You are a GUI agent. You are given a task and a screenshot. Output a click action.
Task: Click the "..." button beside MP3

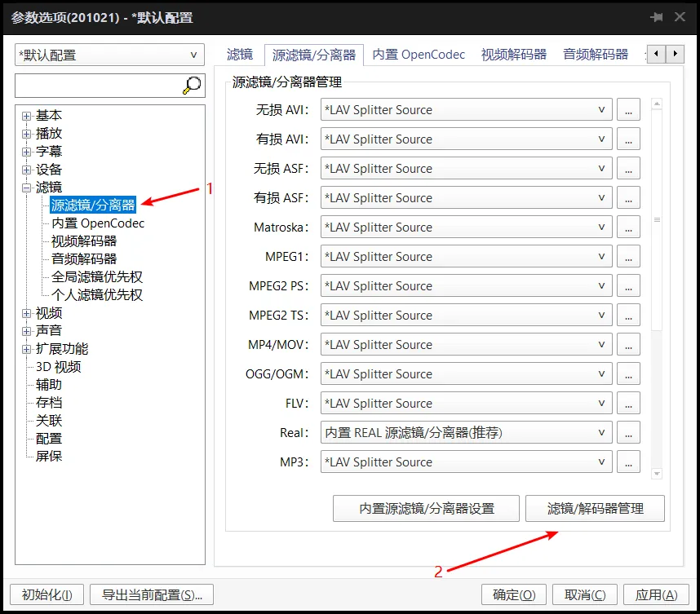click(627, 462)
